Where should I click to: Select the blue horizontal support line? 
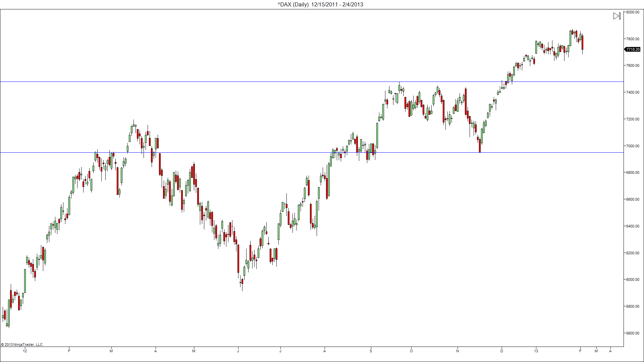(312, 153)
